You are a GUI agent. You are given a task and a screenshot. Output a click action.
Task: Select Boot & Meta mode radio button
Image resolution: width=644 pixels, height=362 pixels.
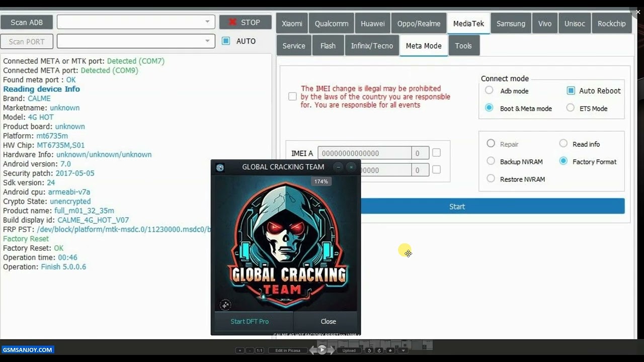[x=489, y=108]
